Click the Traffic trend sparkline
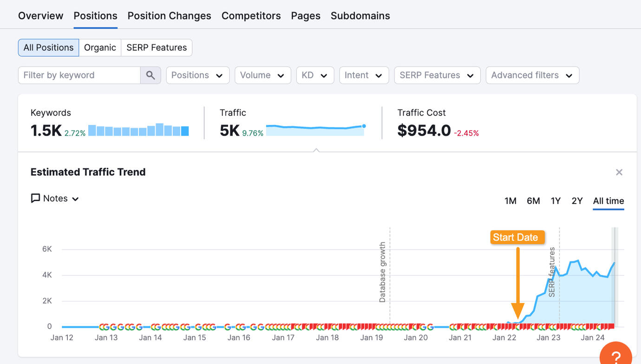 click(315, 130)
